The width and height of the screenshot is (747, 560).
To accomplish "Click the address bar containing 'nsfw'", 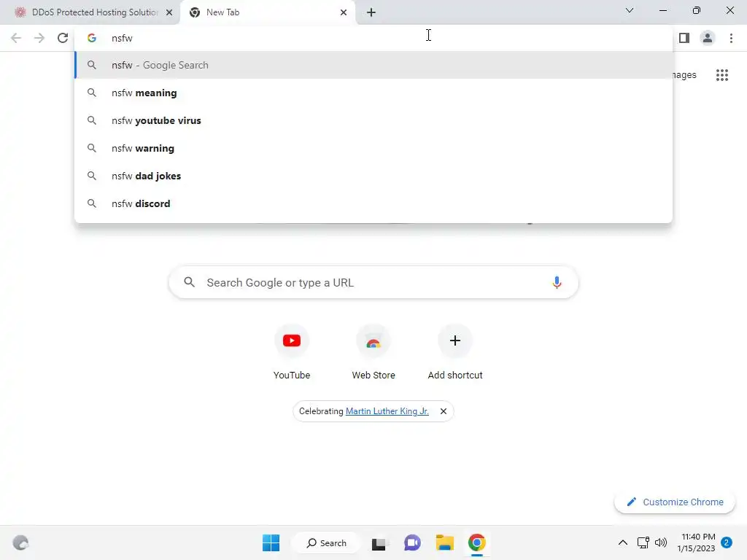I will coord(373,38).
